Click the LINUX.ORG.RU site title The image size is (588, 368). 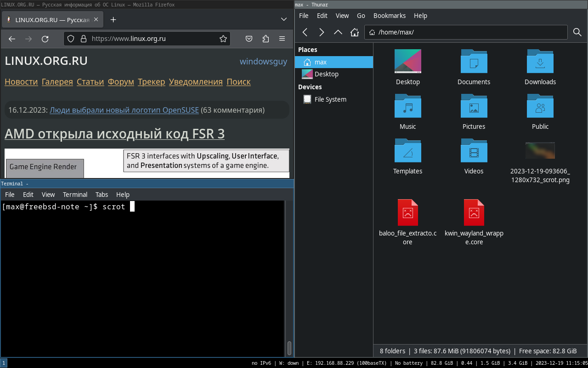[x=46, y=61]
